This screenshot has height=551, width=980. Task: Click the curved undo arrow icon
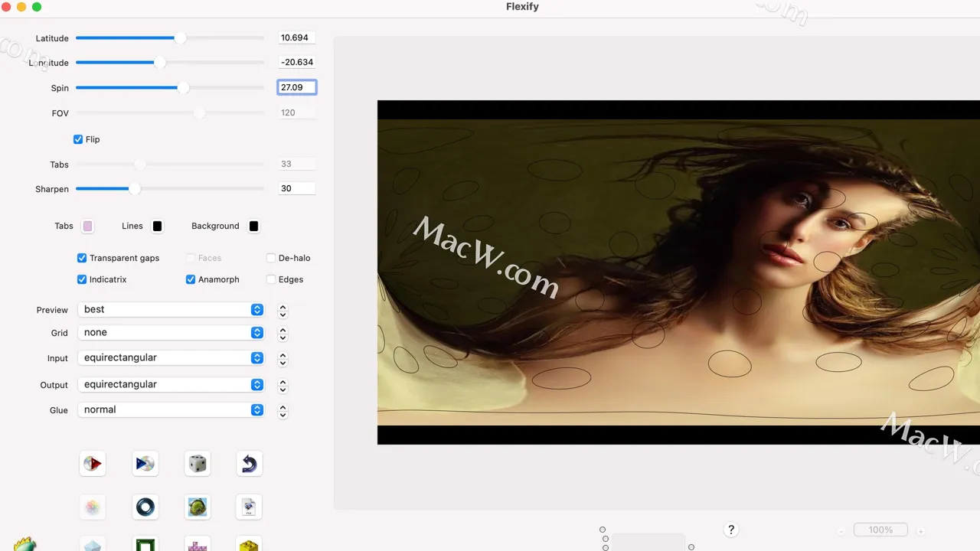(x=249, y=464)
